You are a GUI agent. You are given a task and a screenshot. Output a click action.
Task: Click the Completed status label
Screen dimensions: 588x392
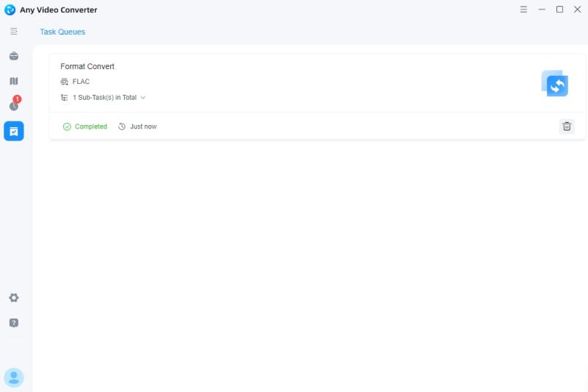click(x=90, y=126)
